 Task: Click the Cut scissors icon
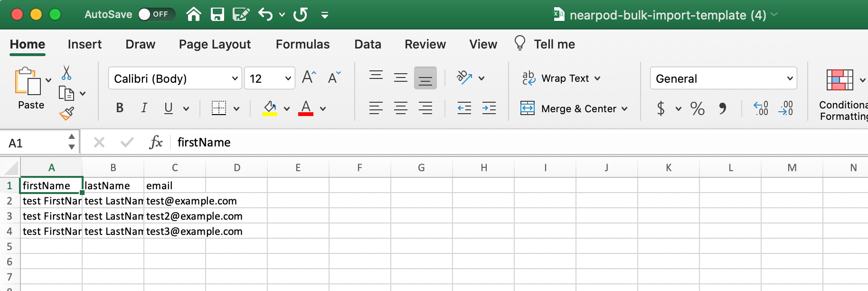click(x=66, y=73)
